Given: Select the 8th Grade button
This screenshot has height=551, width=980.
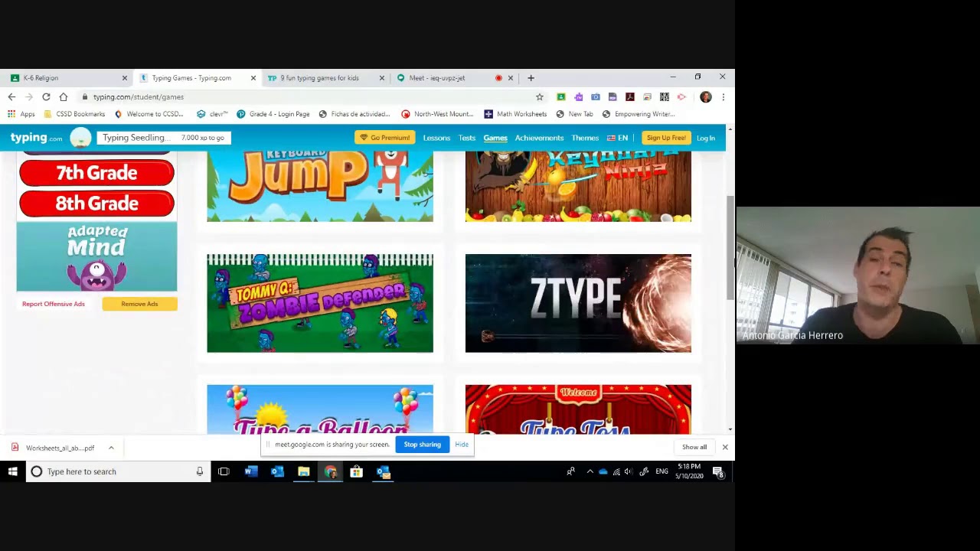Looking at the screenshot, I should coord(96,204).
